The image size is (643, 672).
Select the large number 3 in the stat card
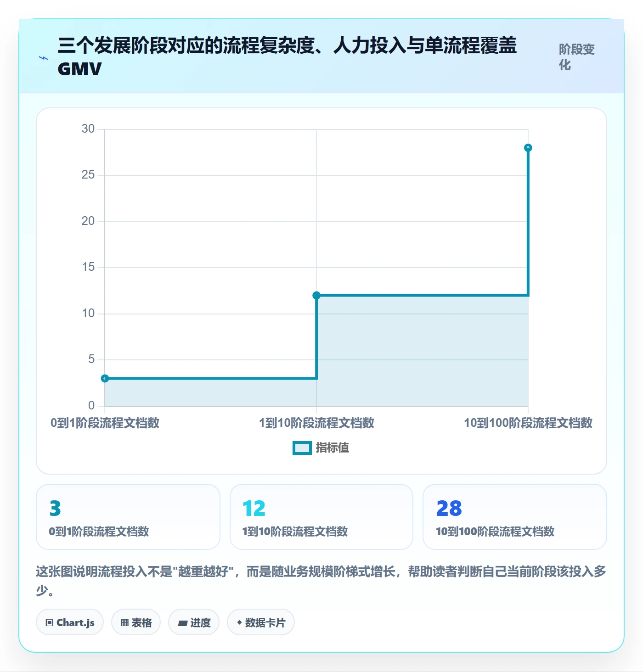(x=55, y=509)
